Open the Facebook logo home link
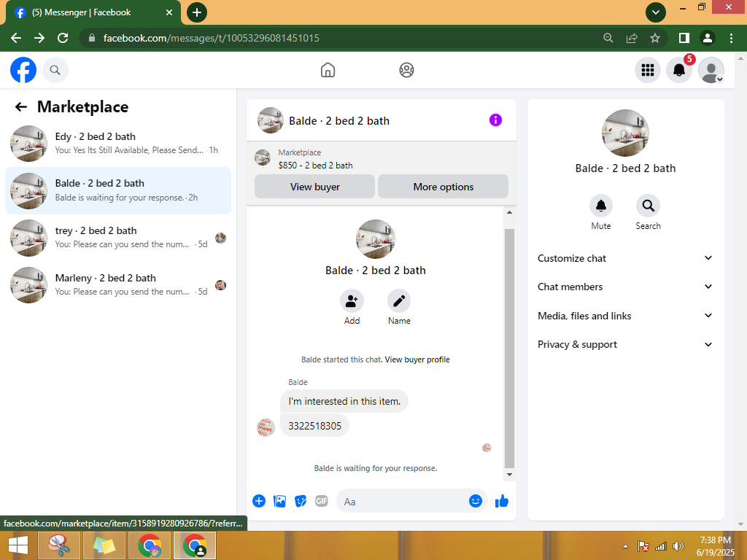The height and width of the screenshot is (560, 747). coord(23,70)
